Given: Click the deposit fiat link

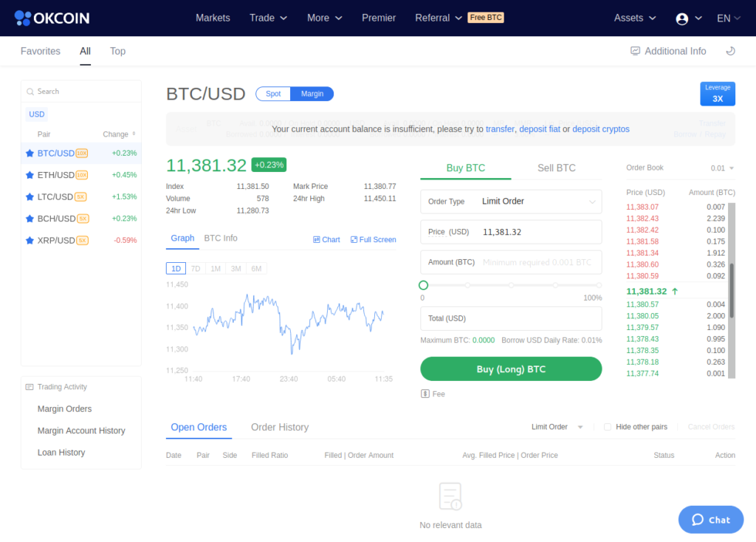Looking at the screenshot, I should click(x=540, y=129).
